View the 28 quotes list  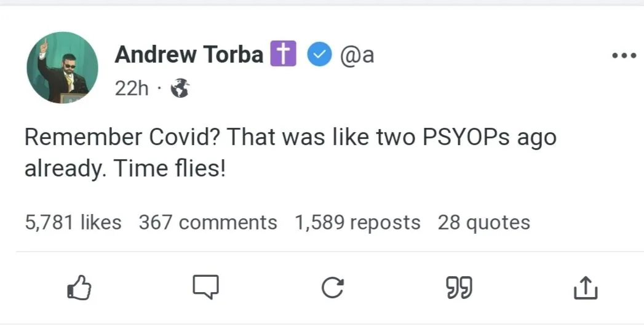pyautogui.click(x=483, y=222)
